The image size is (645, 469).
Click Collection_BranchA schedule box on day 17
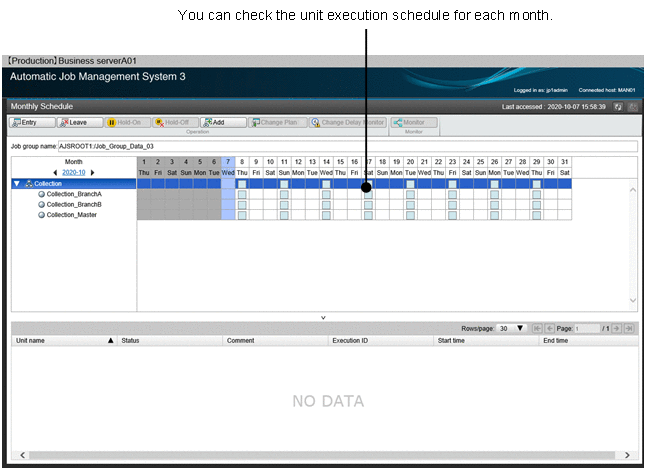pyautogui.click(x=369, y=194)
